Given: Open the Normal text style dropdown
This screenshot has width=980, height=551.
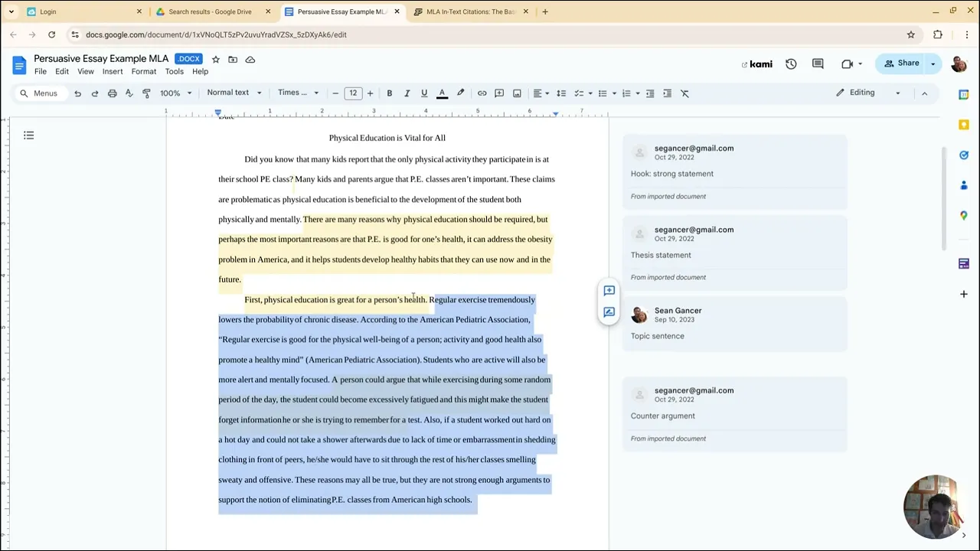Looking at the screenshot, I should [234, 93].
